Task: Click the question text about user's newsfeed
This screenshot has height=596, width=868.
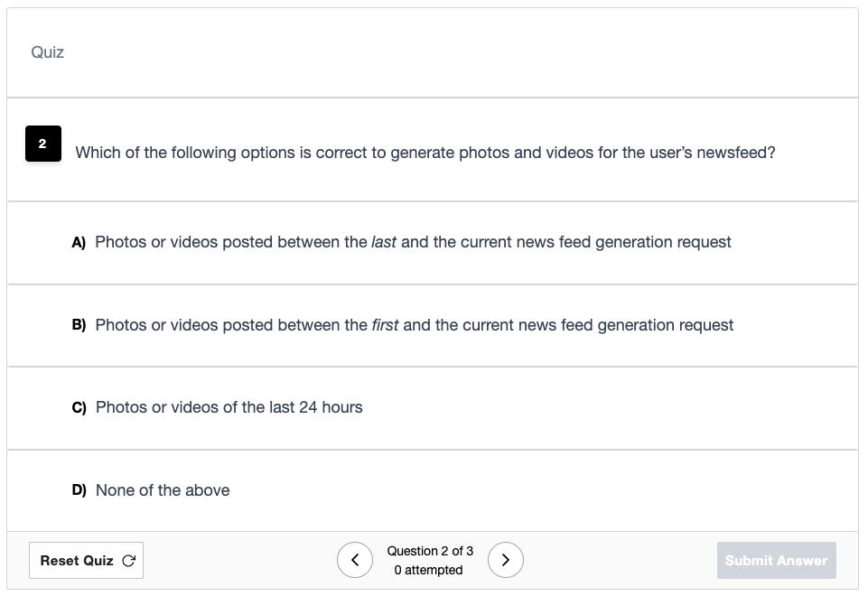Action: click(x=425, y=153)
